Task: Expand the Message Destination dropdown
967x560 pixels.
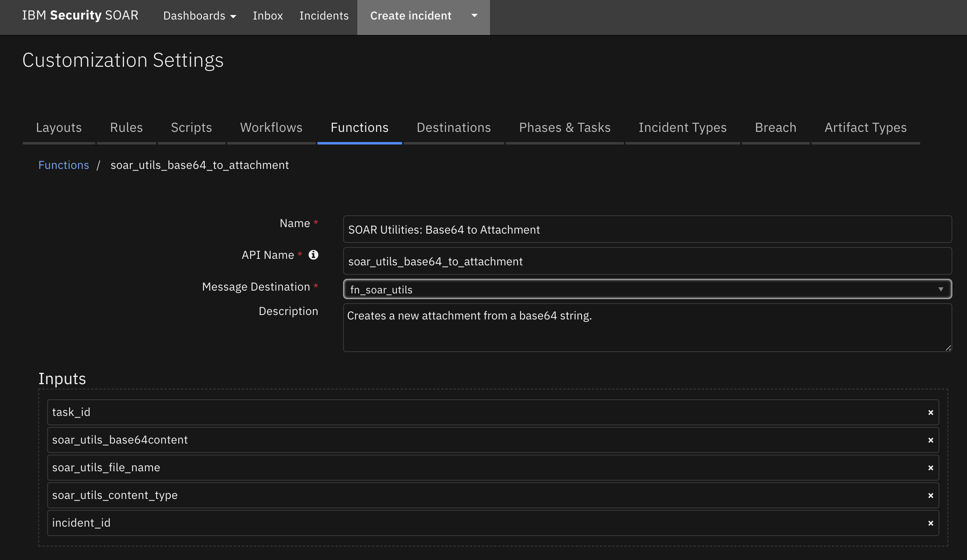Action: click(941, 289)
